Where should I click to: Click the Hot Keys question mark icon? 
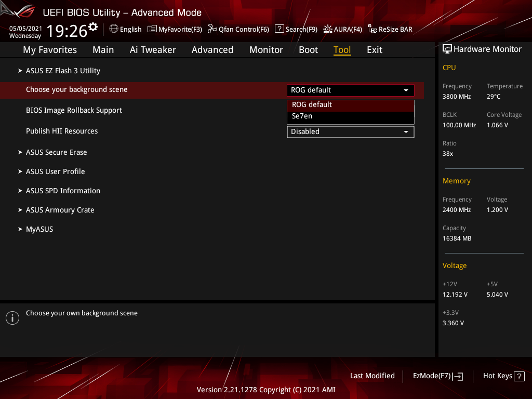pos(519,376)
